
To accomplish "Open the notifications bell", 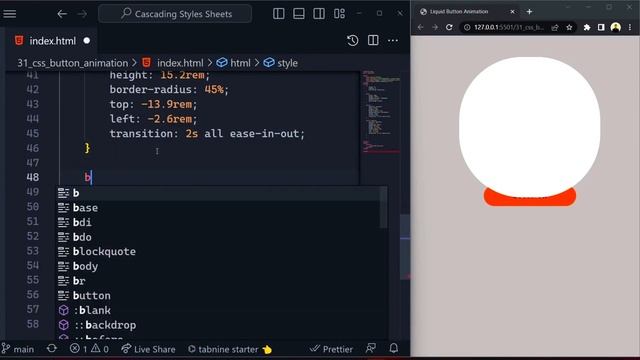I will [393, 348].
